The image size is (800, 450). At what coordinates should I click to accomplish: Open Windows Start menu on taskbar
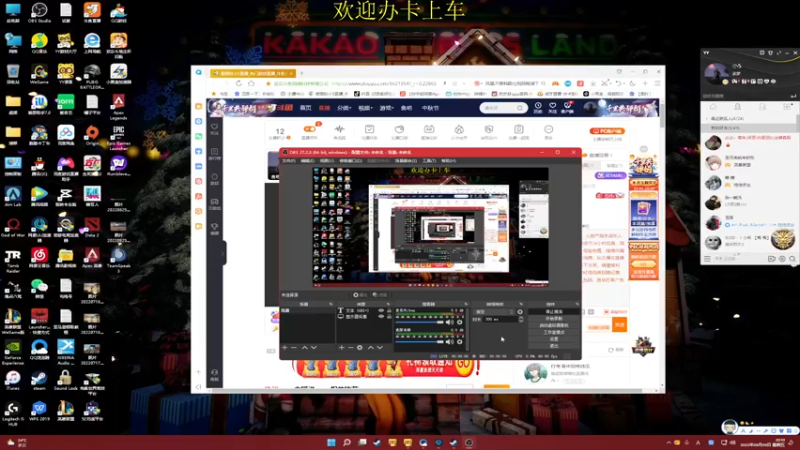(331, 442)
